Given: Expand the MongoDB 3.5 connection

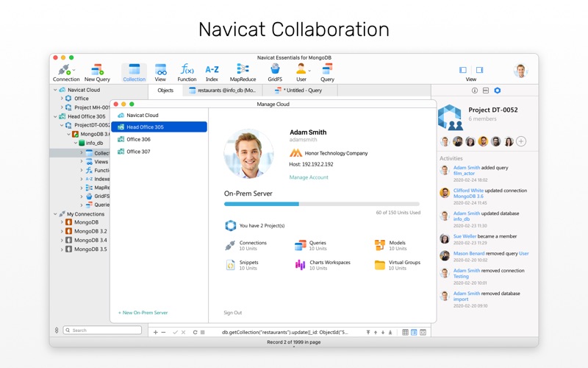Looking at the screenshot, I should click(62, 249).
